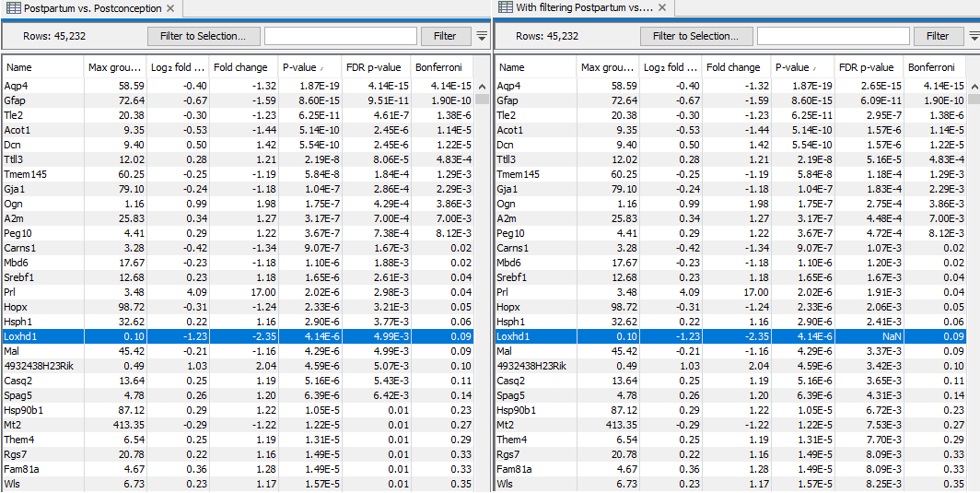Select Tmem145 row in right table
Screen dimensions: 980x493
click(x=730, y=174)
